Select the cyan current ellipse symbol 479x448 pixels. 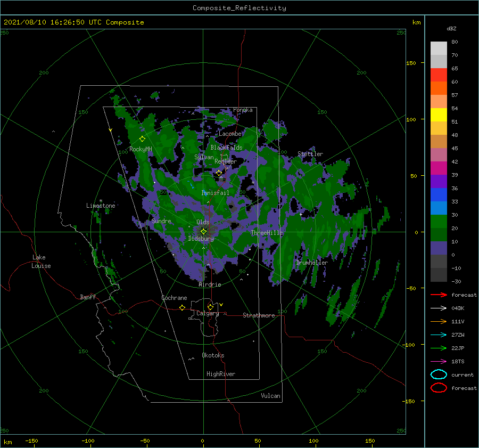pos(439,374)
